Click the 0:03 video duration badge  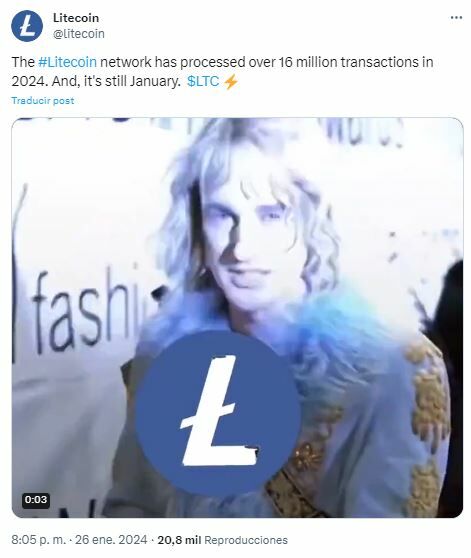[x=36, y=500]
